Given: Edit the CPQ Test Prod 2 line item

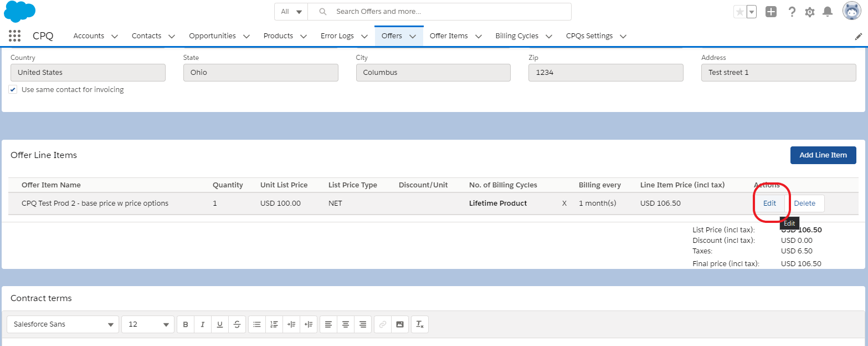Looking at the screenshot, I should 769,203.
